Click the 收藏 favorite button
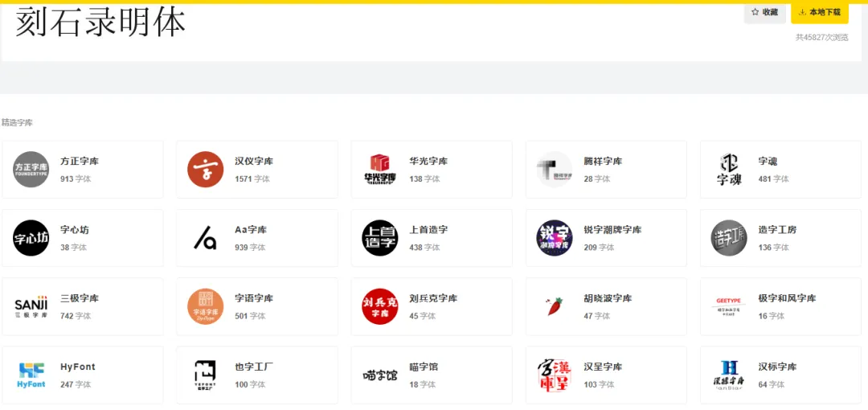 [x=764, y=12]
